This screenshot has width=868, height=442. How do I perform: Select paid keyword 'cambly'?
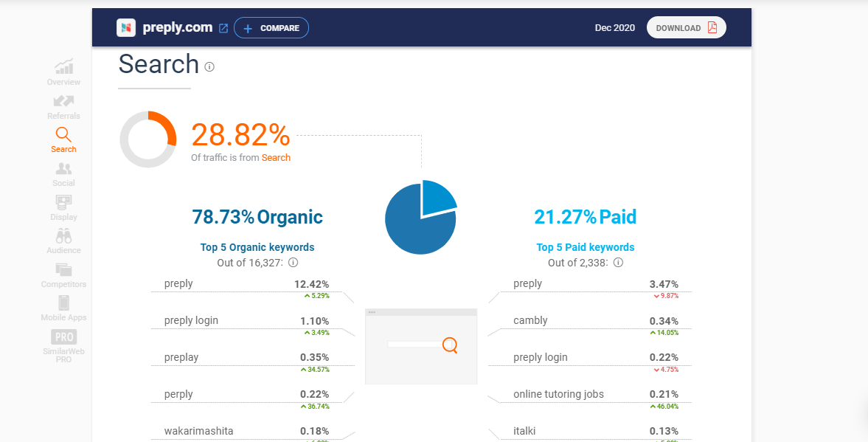tap(530, 320)
